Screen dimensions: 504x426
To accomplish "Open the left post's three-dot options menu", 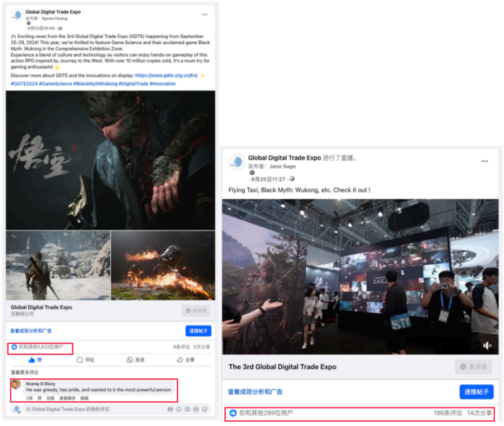I will point(204,15).
